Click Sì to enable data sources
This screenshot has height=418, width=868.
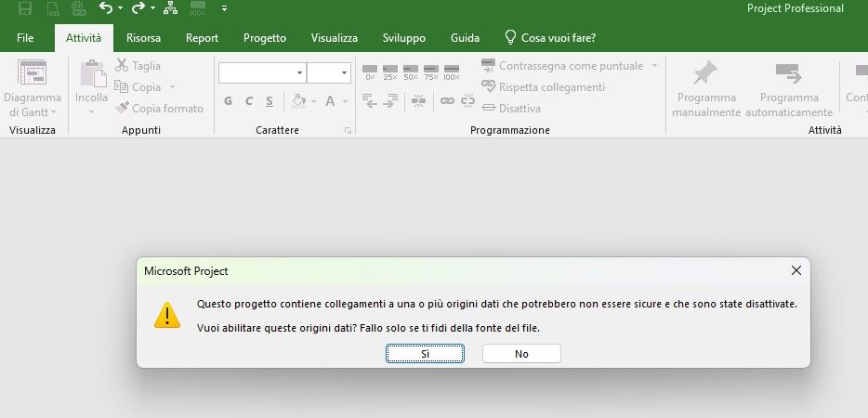point(425,354)
